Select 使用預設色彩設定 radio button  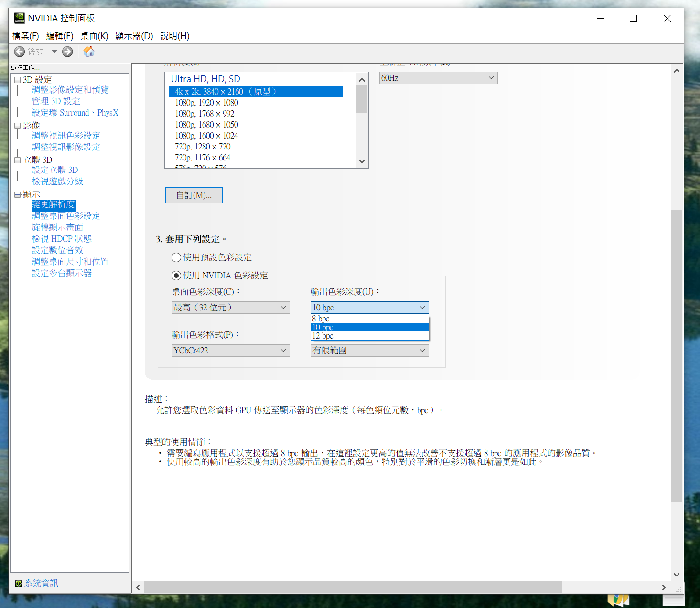176,257
